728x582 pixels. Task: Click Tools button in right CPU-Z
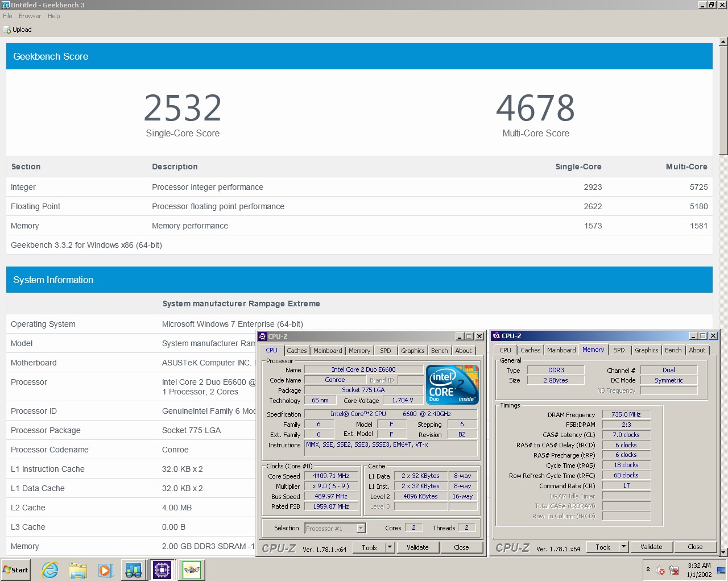pos(603,547)
